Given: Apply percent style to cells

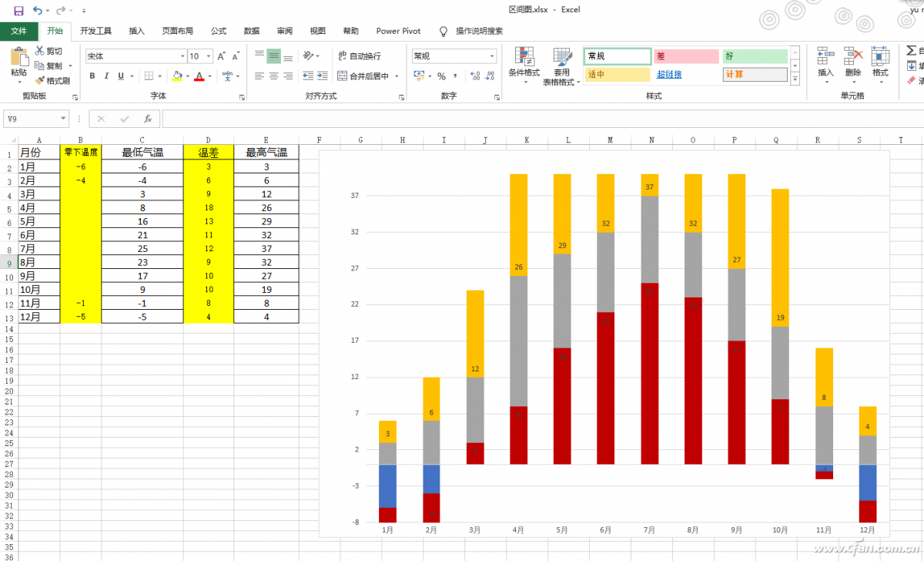Looking at the screenshot, I should [441, 76].
